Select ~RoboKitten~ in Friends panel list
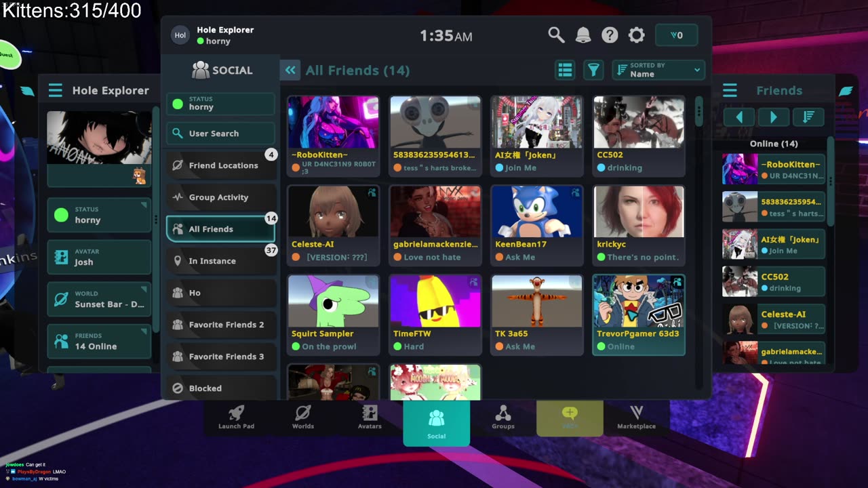Image resolution: width=868 pixels, height=488 pixels. pyautogui.click(x=774, y=169)
